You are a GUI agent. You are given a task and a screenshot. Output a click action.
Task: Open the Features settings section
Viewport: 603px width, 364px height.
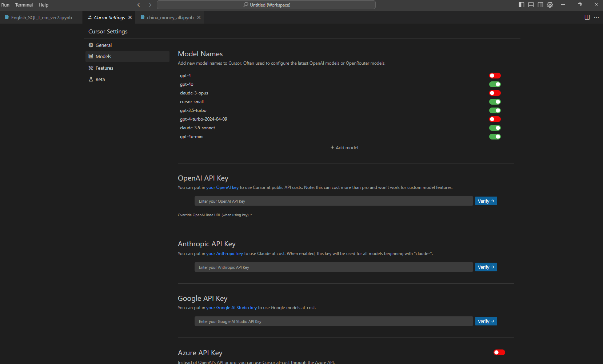pyautogui.click(x=104, y=68)
